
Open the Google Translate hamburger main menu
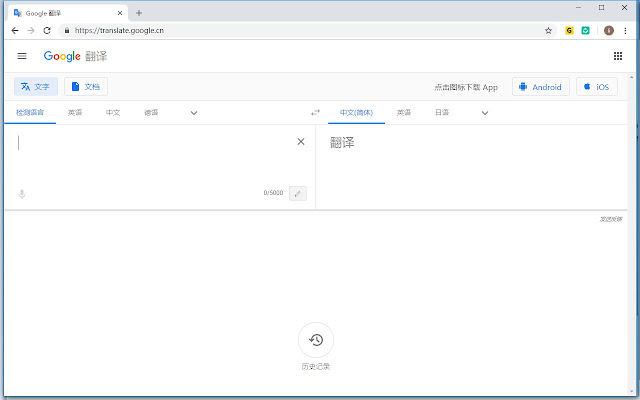[22, 56]
